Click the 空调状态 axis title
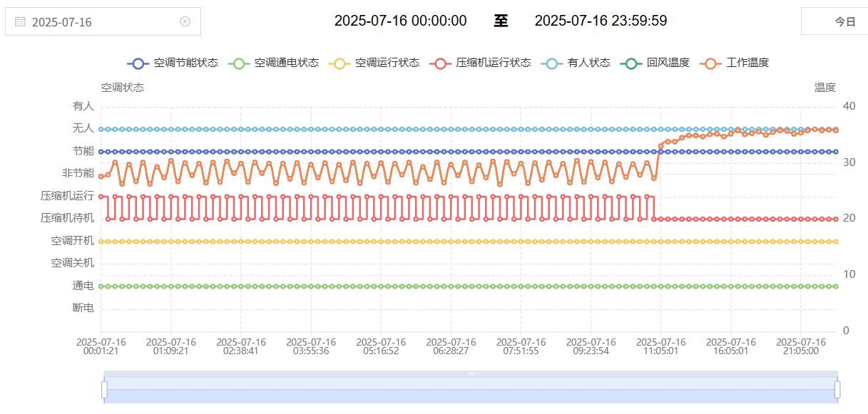Viewport: 868px width, 414px height. click(122, 88)
